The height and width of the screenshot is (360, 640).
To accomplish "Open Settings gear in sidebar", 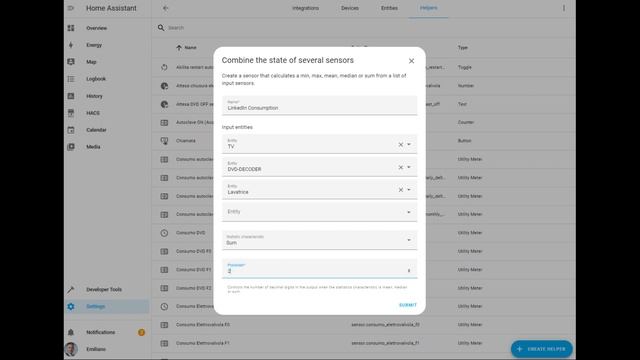I will click(x=71, y=307).
